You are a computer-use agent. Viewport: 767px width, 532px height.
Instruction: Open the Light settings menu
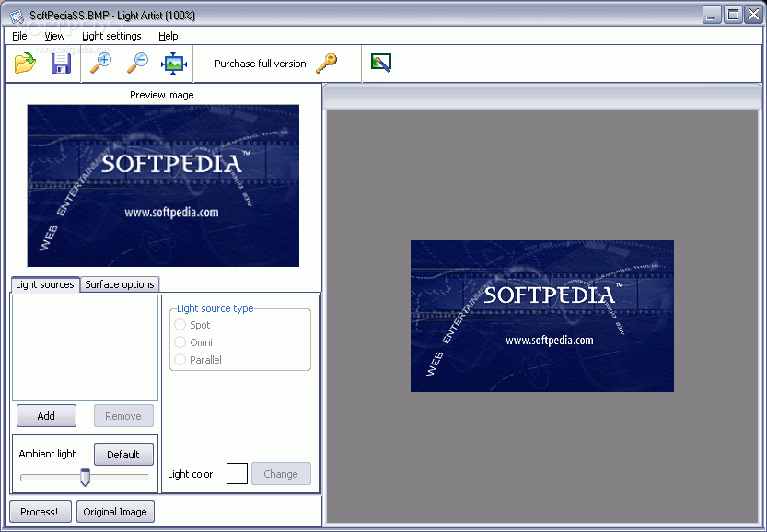pos(111,36)
